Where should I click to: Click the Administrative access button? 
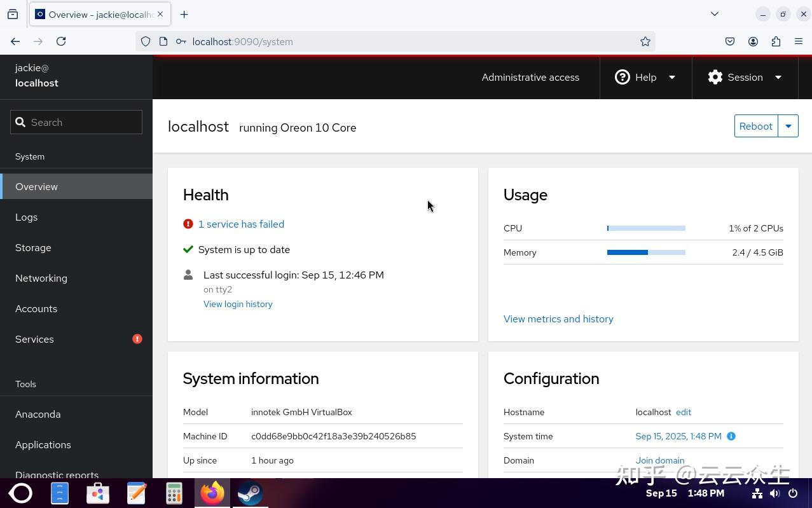(530, 77)
